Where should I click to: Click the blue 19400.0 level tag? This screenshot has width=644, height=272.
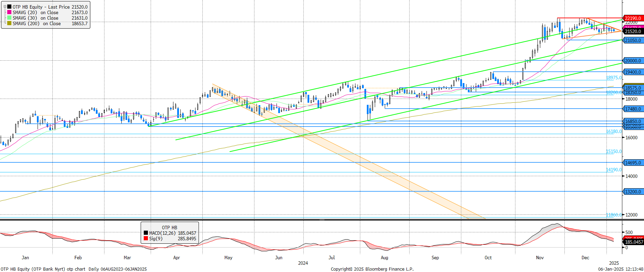point(633,72)
